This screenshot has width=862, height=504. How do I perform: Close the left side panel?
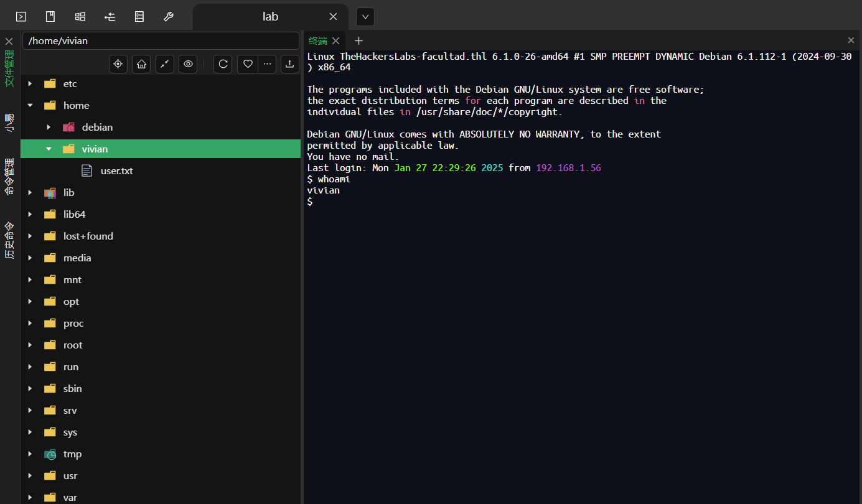(9, 41)
